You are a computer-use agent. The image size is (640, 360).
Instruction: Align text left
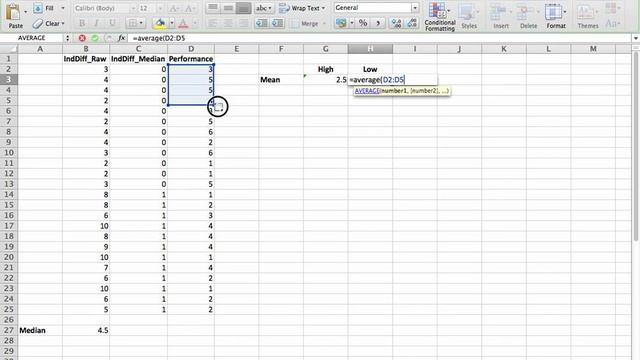[213, 24]
